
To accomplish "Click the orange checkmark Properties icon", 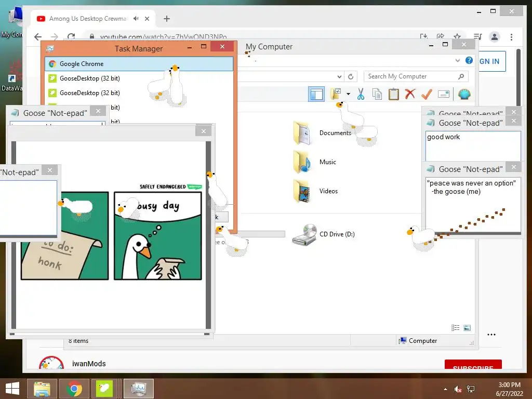I will click(427, 94).
